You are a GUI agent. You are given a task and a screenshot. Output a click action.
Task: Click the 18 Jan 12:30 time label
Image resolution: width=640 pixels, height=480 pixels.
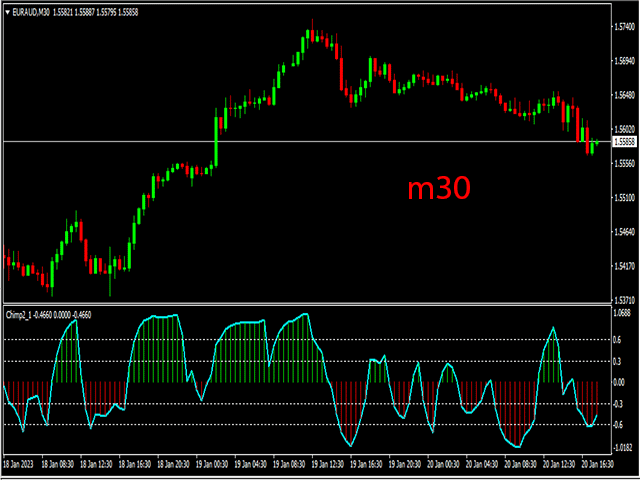point(97,464)
